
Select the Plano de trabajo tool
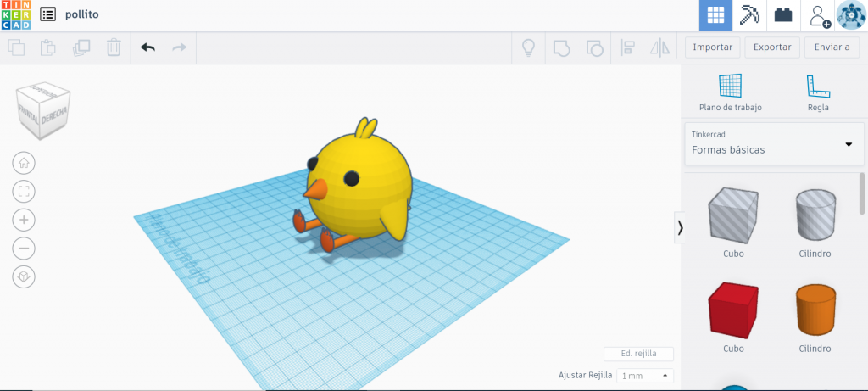click(730, 92)
